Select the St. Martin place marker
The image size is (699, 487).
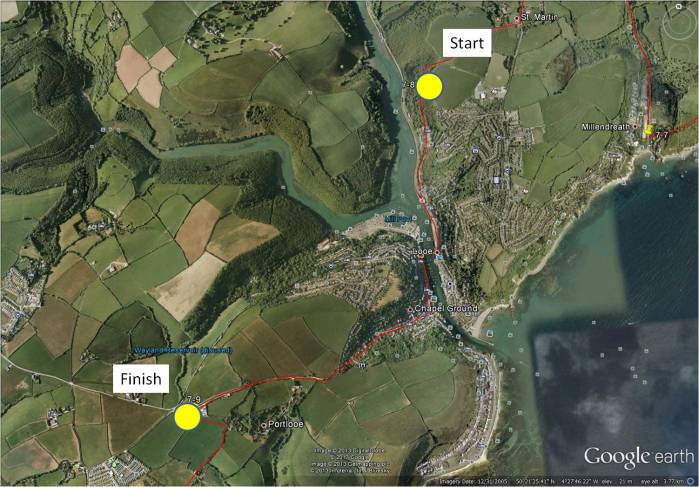pyautogui.click(x=517, y=18)
